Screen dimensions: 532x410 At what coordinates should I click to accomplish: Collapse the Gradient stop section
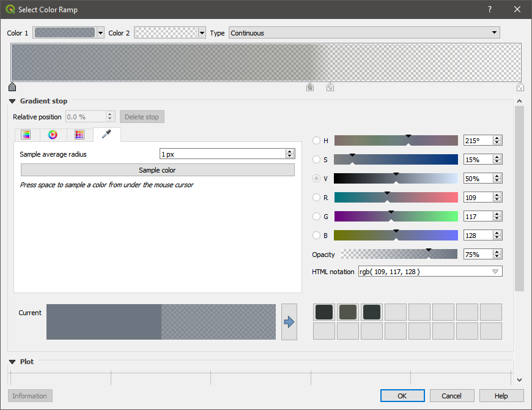coord(12,101)
